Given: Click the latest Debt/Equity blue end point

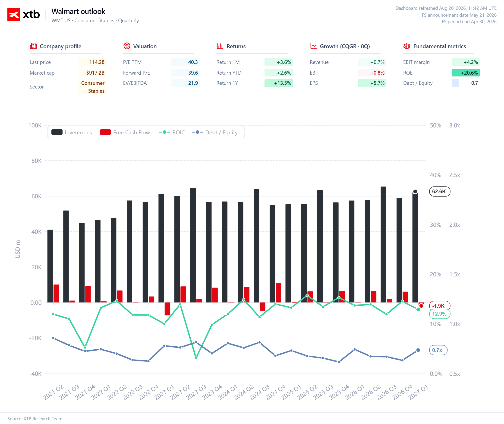Looking at the screenshot, I should 418,350.
